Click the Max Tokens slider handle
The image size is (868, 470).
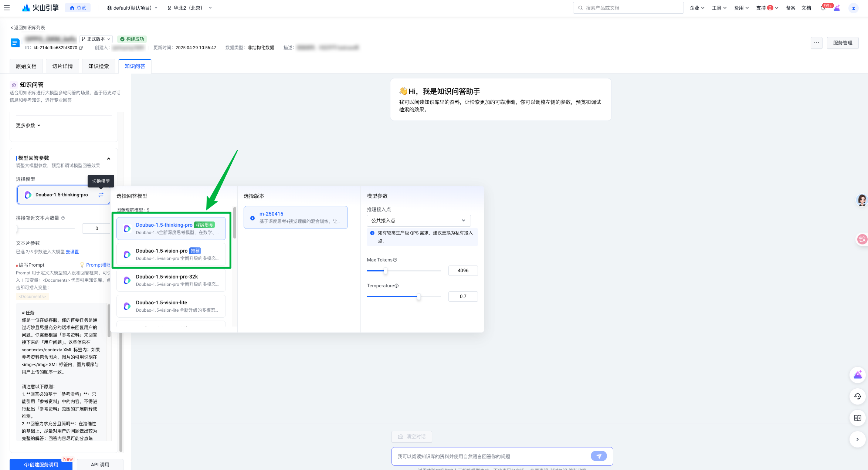tap(385, 271)
